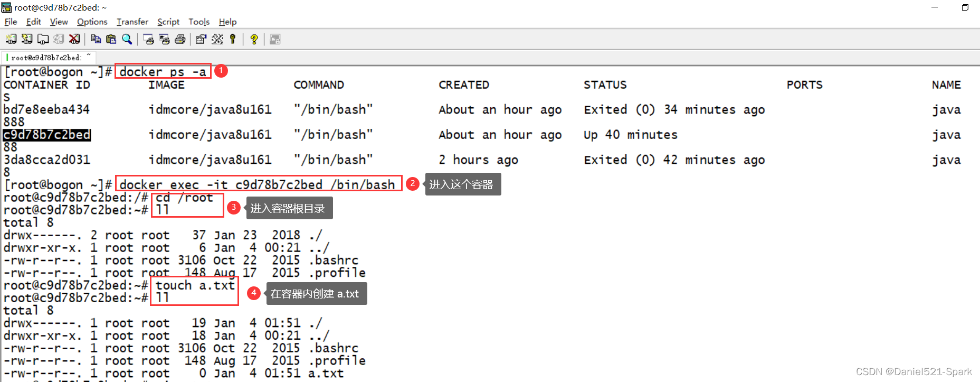Open the Options menu

click(x=92, y=22)
